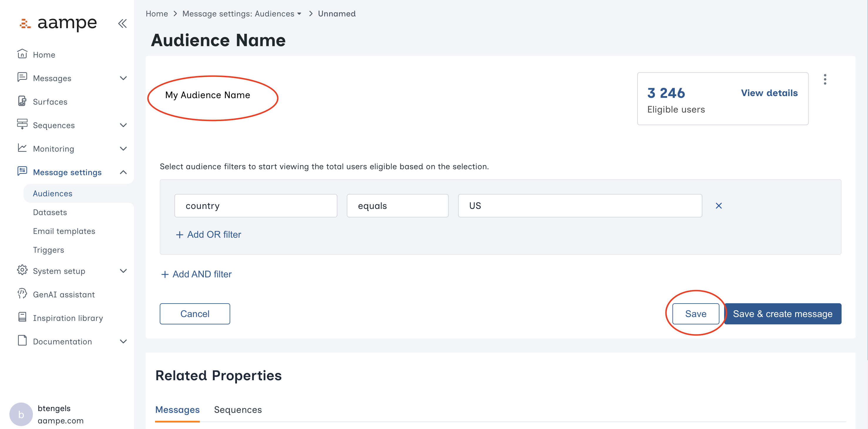Select Audiences under Message settings
The width and height of the screenshot is (868, 429).
coord(52,193)
